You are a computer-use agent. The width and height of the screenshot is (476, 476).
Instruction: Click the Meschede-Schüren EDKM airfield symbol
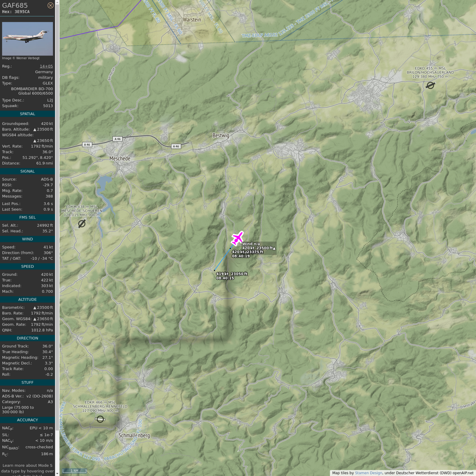coord(82,224)
